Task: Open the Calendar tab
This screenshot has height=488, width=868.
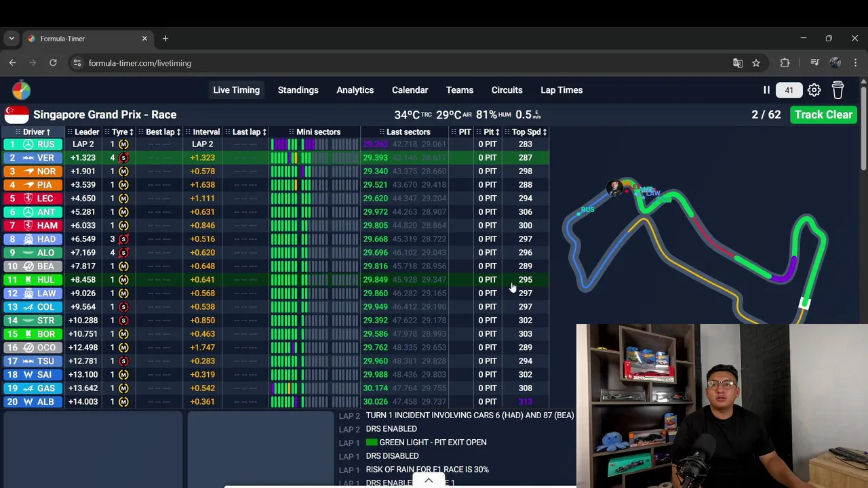Action: click(410, 90)
